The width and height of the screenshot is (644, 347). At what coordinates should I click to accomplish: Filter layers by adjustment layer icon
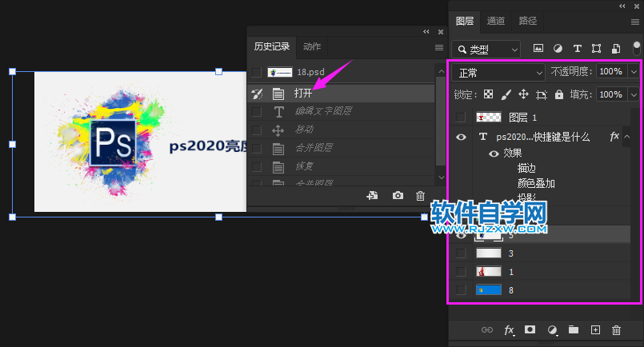[x=558, y=49]
